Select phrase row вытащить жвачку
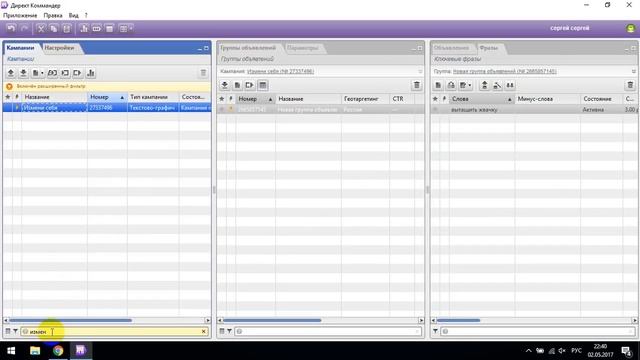 tap(534, 110)
